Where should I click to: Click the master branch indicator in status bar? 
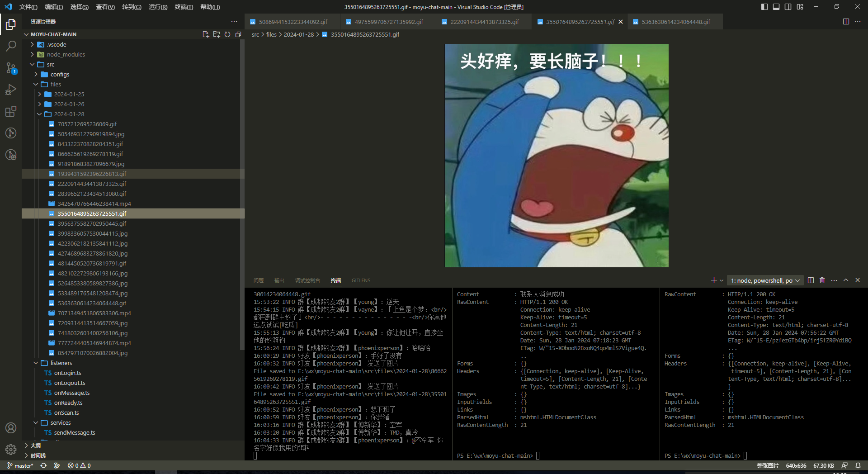pos(20,465)
